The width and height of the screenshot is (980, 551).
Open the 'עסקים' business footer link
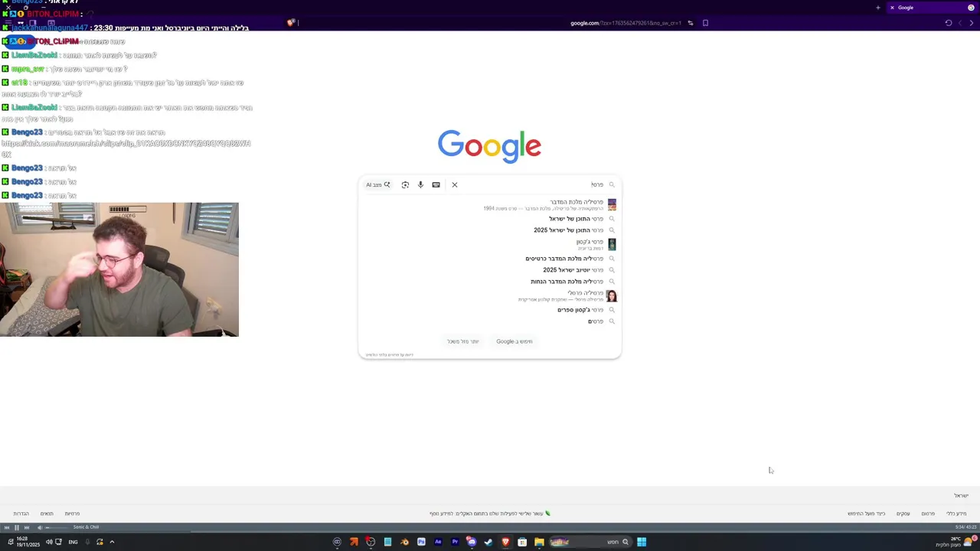(903, 514)
